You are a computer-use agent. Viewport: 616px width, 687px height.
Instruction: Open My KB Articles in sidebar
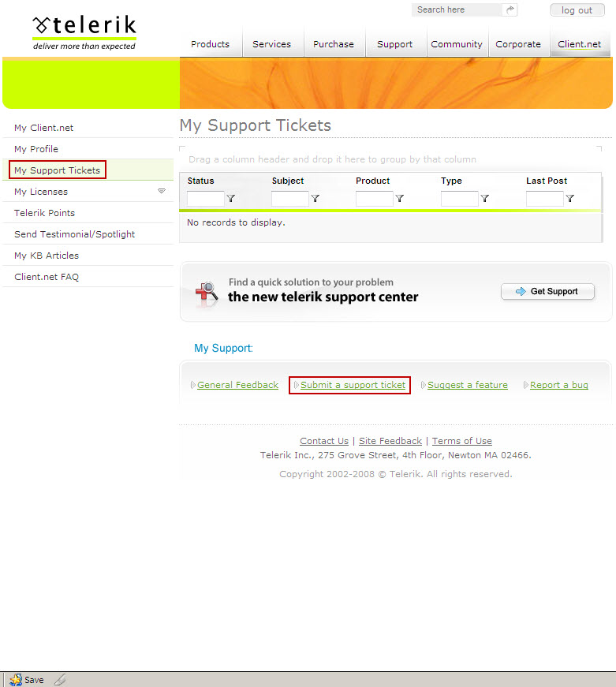(x=88, y=256)
